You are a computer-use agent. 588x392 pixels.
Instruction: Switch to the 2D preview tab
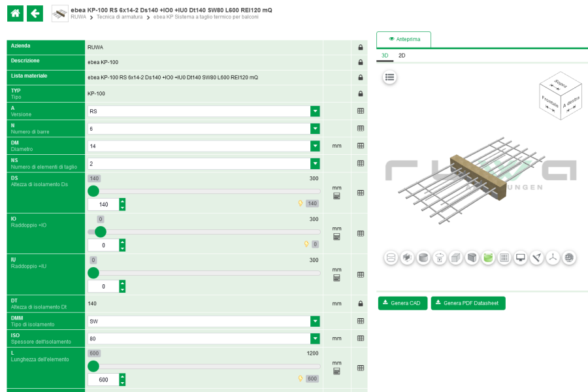(x=402, y=56)
